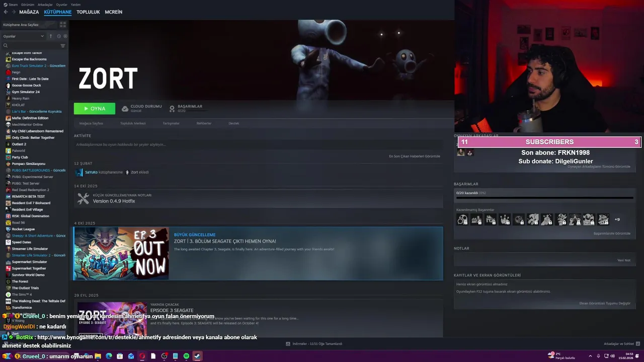
Task: Click the Steam back navigation arrow
Action: pos(7,12)
